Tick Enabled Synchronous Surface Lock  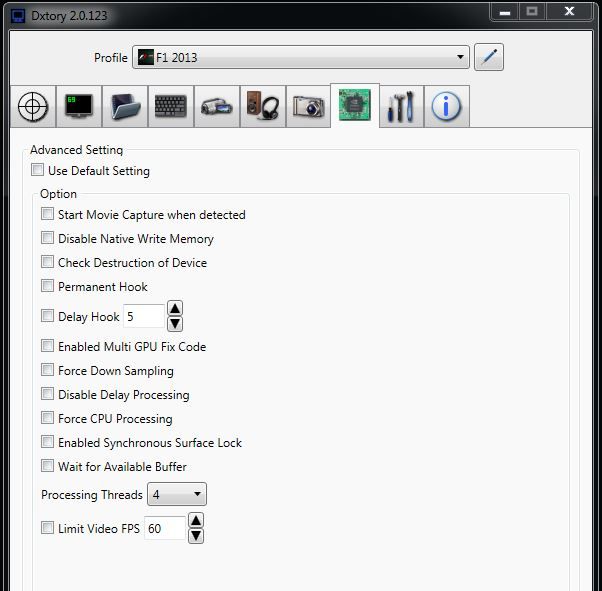[x=47, y=442]
